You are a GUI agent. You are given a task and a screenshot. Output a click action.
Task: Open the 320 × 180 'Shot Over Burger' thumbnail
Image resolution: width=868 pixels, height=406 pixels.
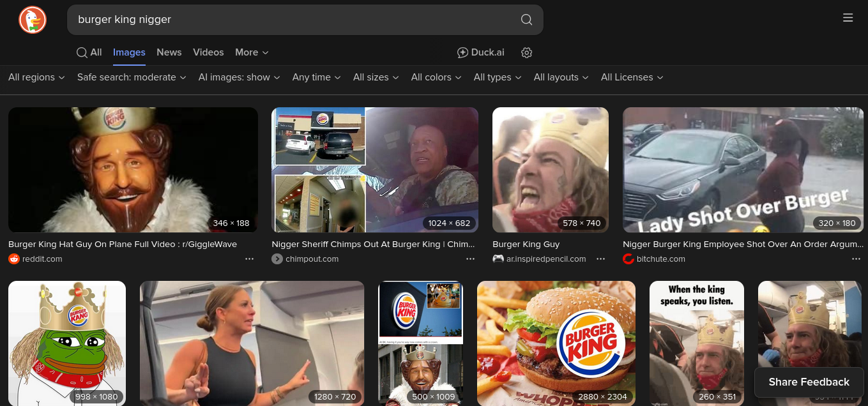coord(743,170)
